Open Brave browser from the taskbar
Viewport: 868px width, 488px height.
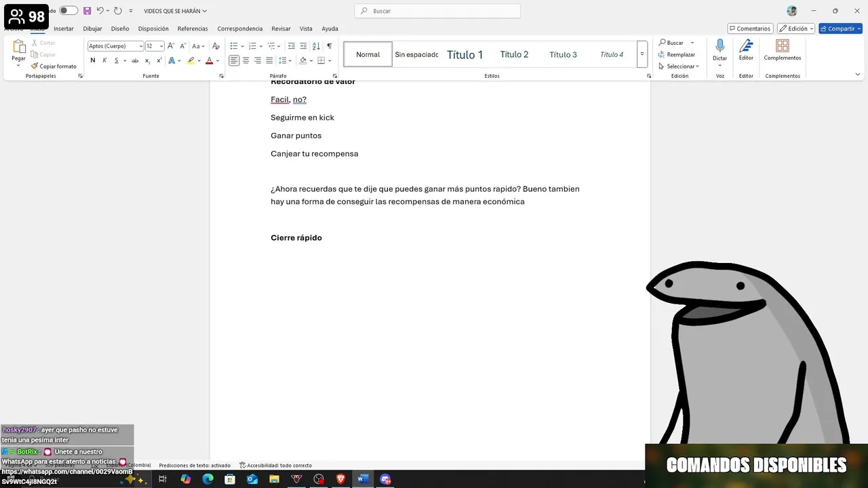pyautogui.click(x=340, y=479)
